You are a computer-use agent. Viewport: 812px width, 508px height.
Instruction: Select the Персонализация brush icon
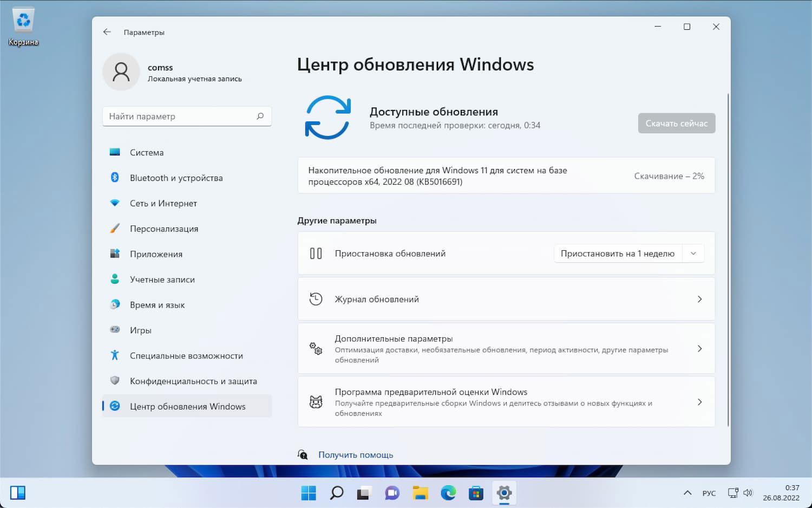click(x=115, y=229)
